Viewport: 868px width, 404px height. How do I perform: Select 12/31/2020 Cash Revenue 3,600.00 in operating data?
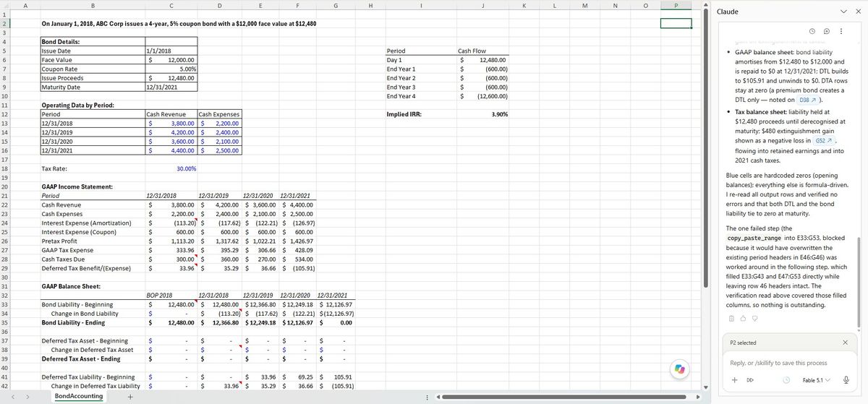pos(171,141)
